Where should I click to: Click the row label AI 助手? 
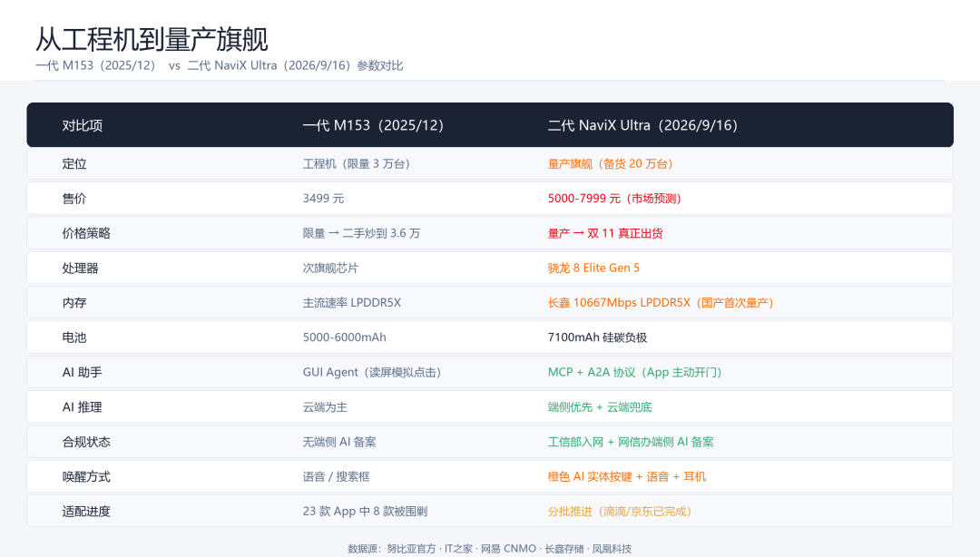(x=82, y=373)
